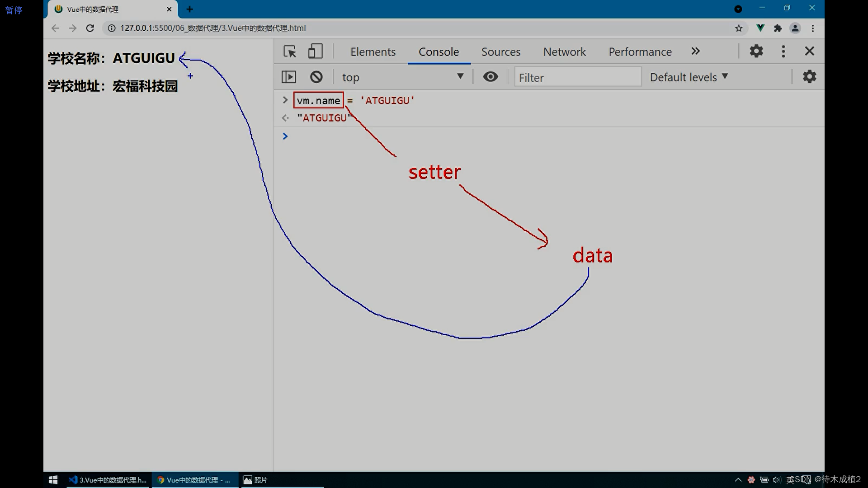Image resolution: width=868 pixels, height=488 pixels.
Task: Click the device toolbar toggle icon
Action: pyautogui.click(x=315, y=51)
